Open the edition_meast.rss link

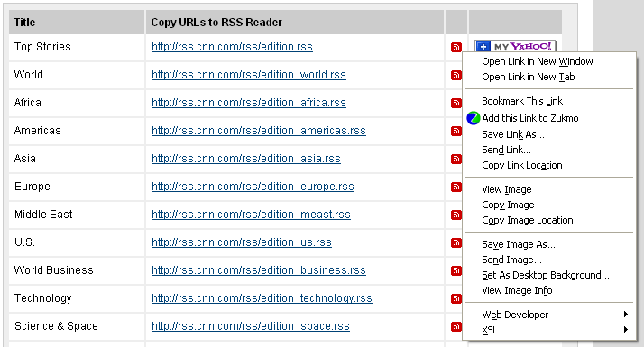tap(251, 215)
